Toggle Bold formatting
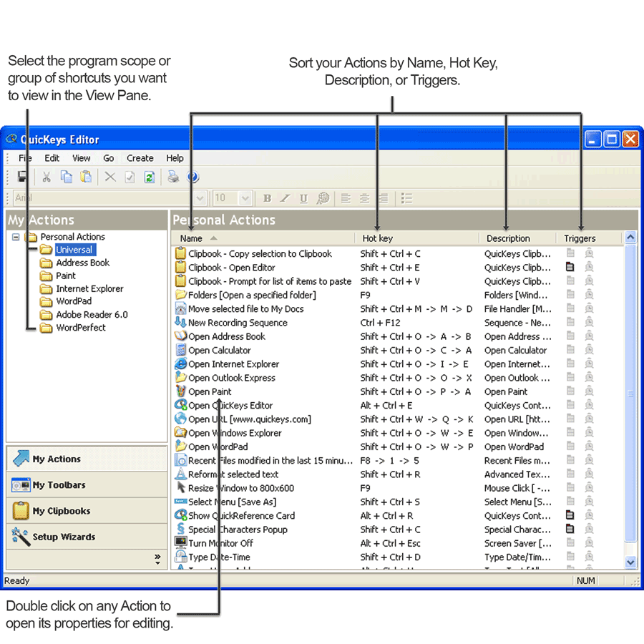644x644 pixels. [267, 198]
